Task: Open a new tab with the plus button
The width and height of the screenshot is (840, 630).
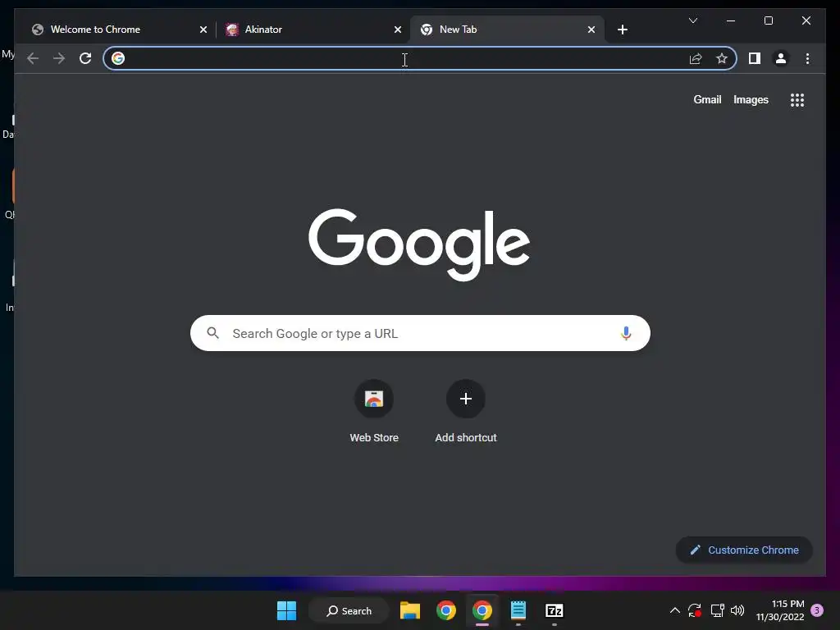Action: pos(622,30)
